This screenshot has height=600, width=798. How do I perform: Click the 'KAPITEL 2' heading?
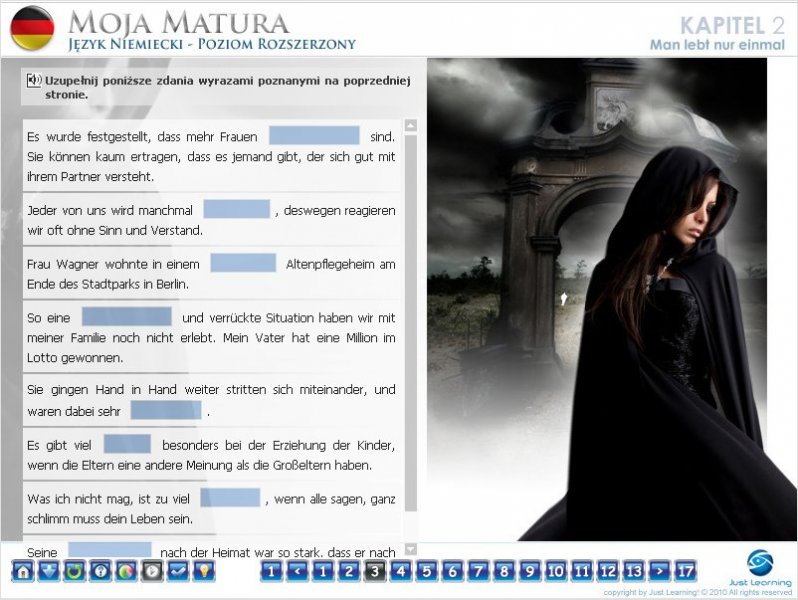pyautogui.click(x=732, y=25)
